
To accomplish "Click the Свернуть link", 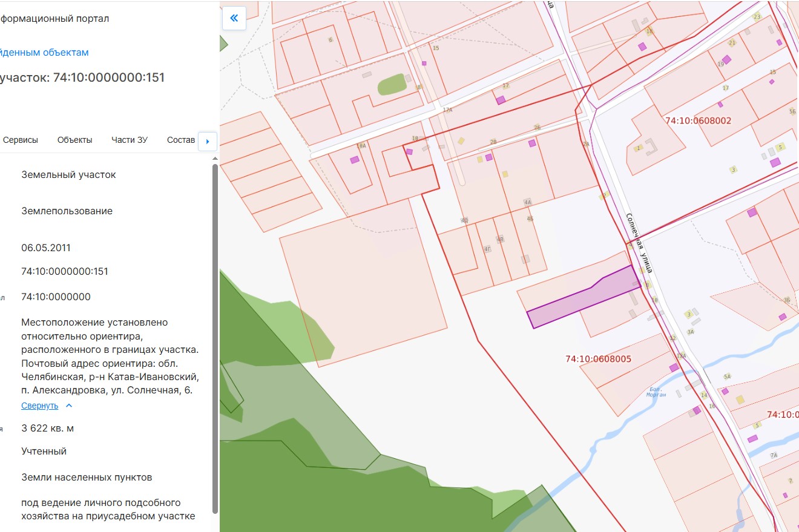I will pos(40,406).
